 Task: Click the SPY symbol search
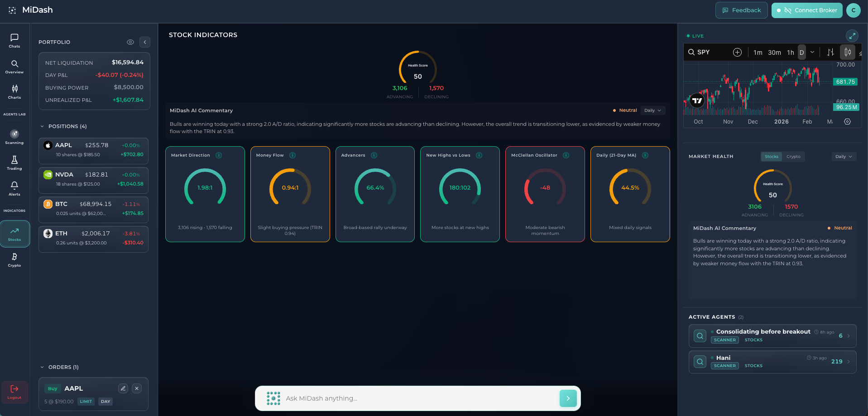pos(699,52)
